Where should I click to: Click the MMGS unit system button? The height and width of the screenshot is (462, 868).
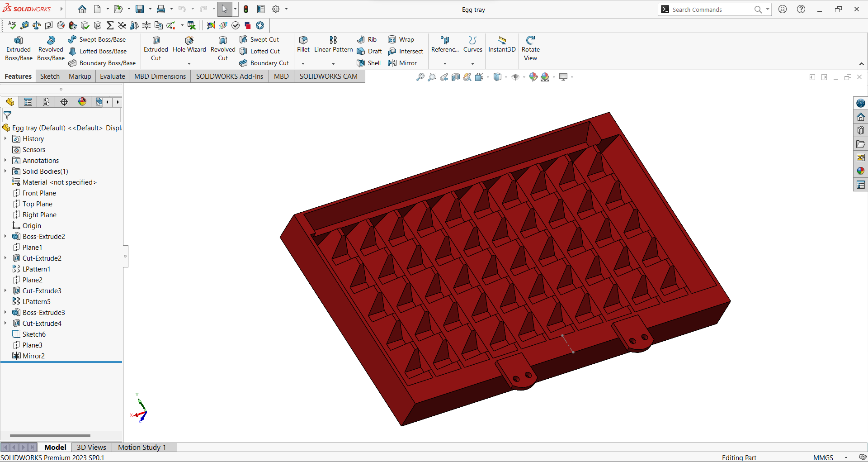(x=823, y=457)
